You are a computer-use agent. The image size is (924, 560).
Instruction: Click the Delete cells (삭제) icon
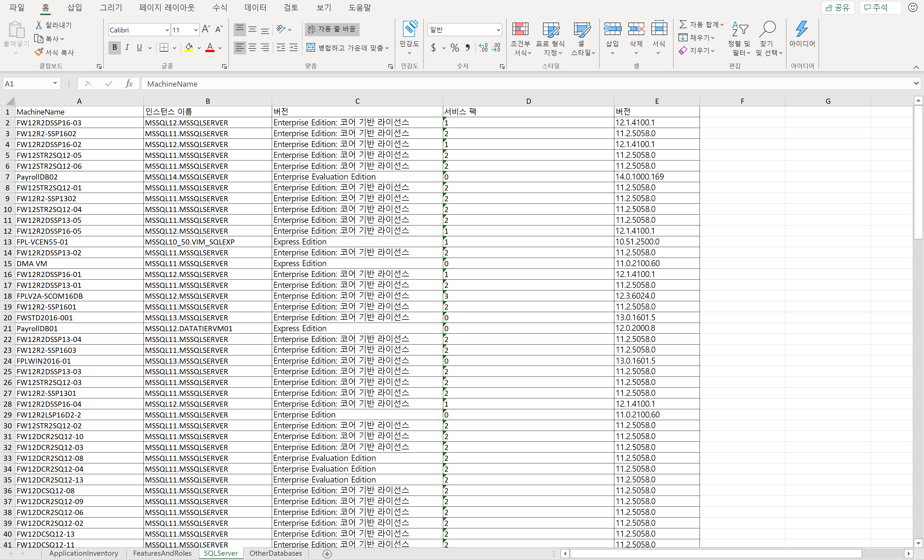(636, 29)
